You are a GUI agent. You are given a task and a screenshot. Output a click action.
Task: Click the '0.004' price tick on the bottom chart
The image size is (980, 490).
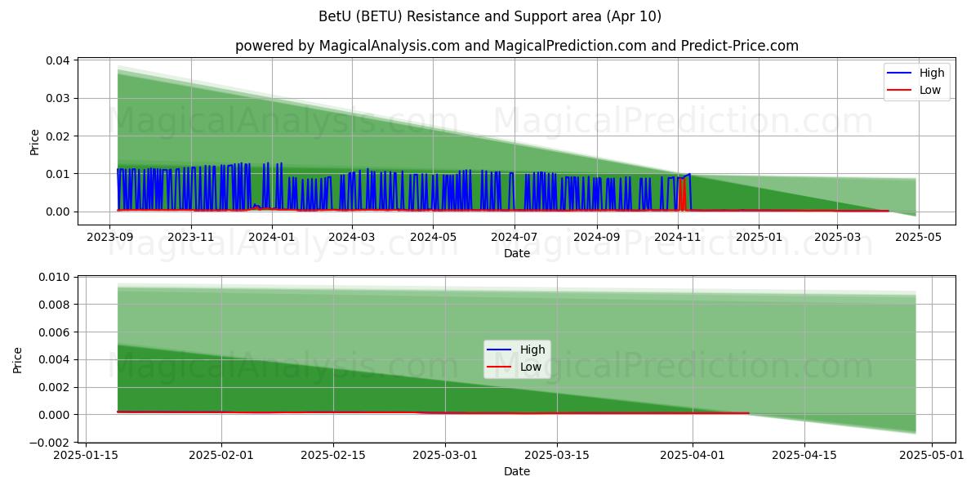click(x=55, y=360)
